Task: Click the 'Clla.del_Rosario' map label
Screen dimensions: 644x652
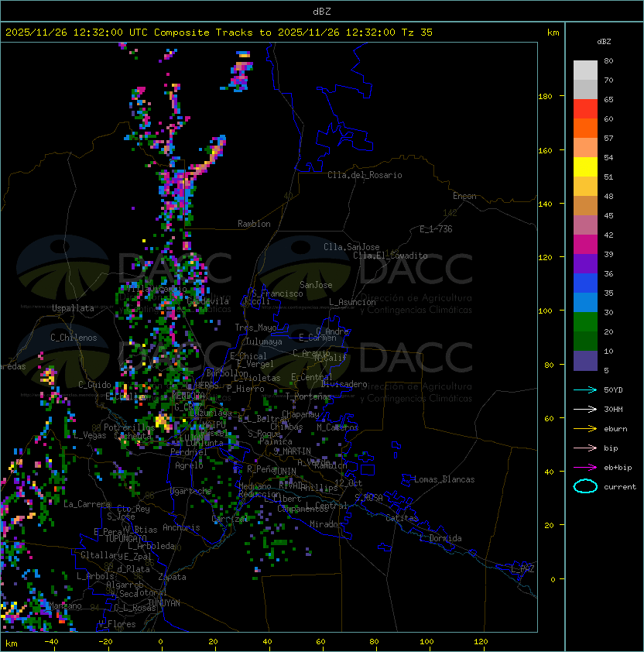Action: 365,175
